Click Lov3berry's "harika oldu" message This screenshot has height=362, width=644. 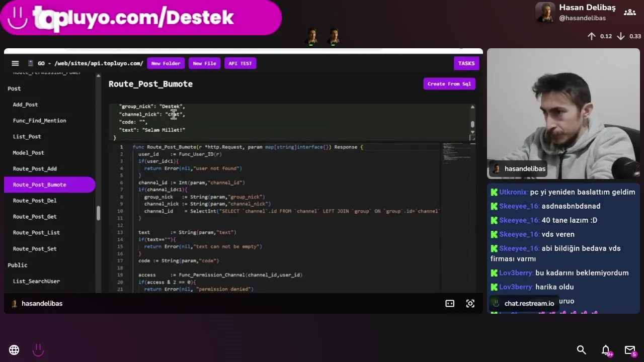554,287
